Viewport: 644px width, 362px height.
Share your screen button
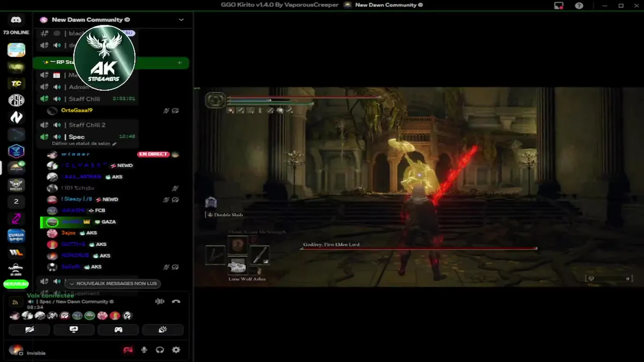(x=74, y=330)
